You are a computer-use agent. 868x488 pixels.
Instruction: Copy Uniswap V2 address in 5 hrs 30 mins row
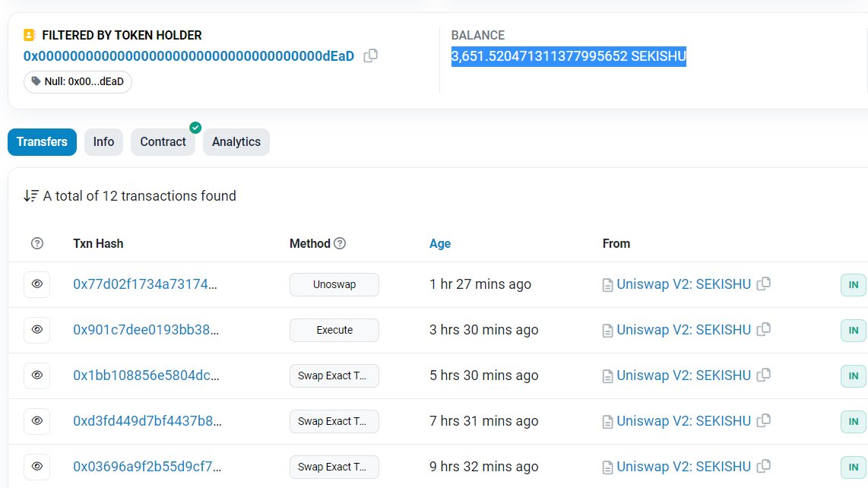pyautogui.click(x=763, y=375)
